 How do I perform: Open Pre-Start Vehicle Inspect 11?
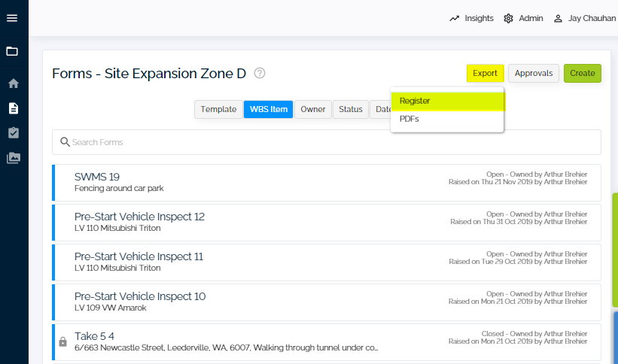click(x=327, y=262)
